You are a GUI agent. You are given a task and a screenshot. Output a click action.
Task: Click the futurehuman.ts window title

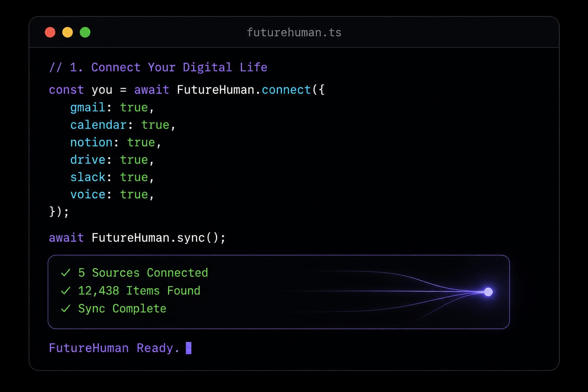pos(294,33)
